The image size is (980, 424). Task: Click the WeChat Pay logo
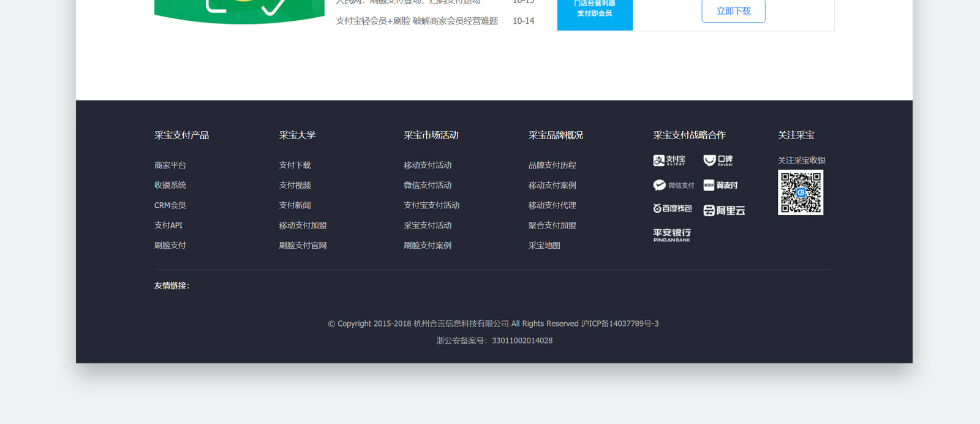click(673, 185)
